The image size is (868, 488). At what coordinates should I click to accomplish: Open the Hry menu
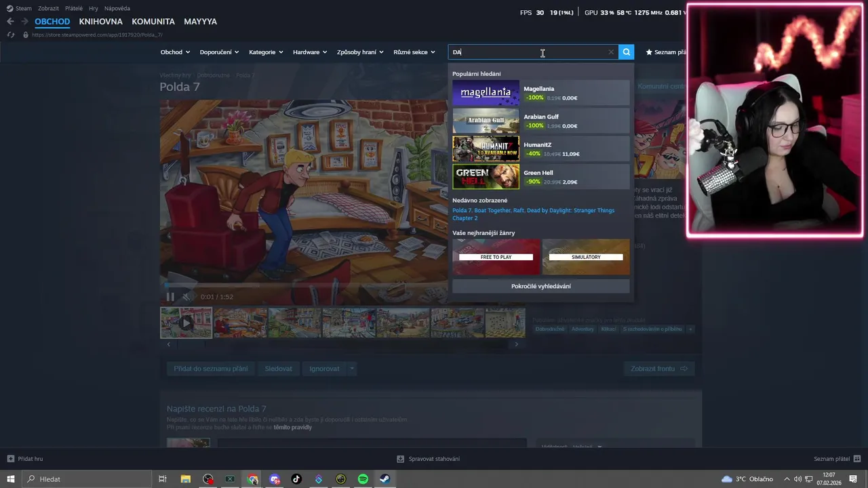[94, 8]
